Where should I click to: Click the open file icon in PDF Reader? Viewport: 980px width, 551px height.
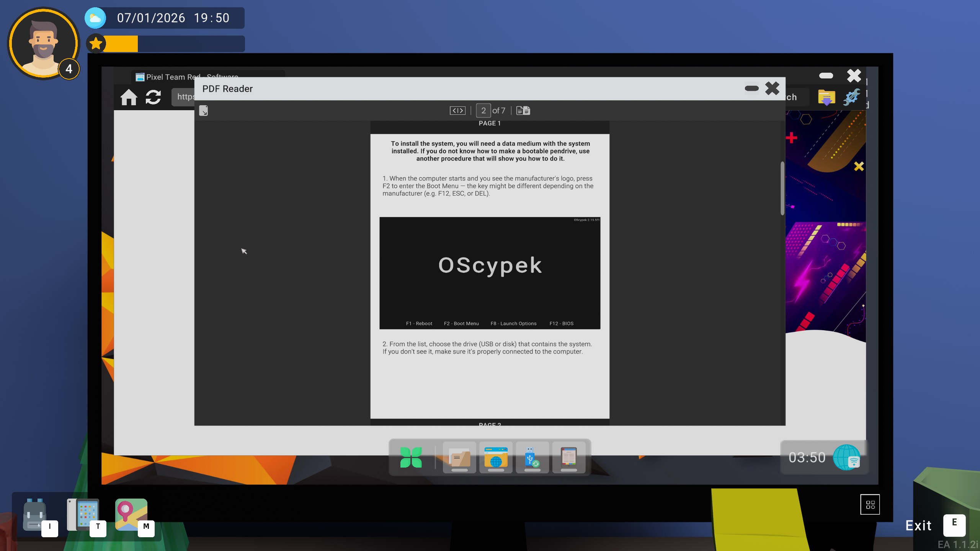point(203,111)
